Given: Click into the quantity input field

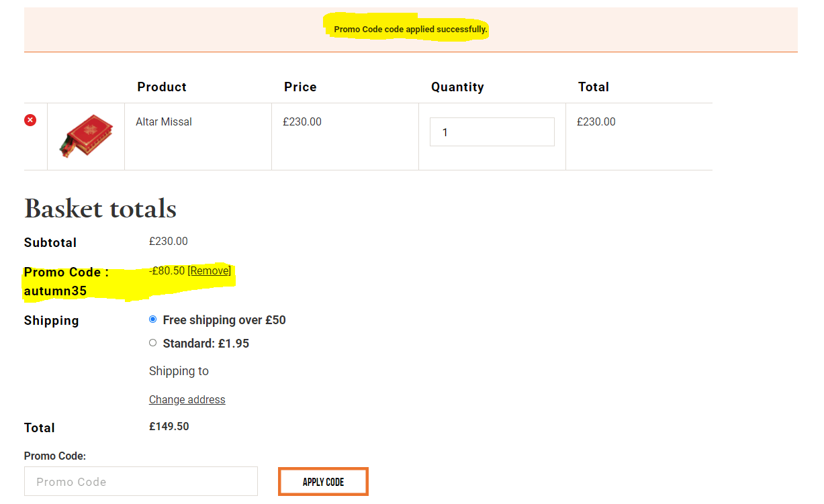Looking at the screenshot, I should point(492,132).
